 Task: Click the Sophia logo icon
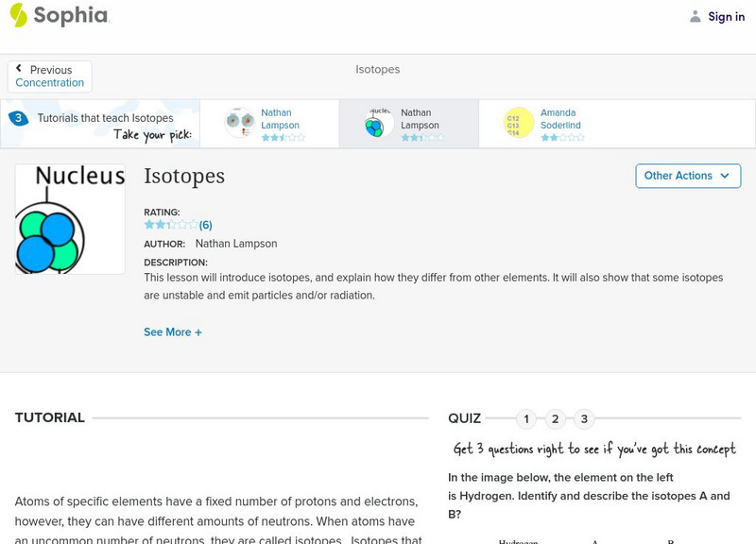tap(19, 15)
